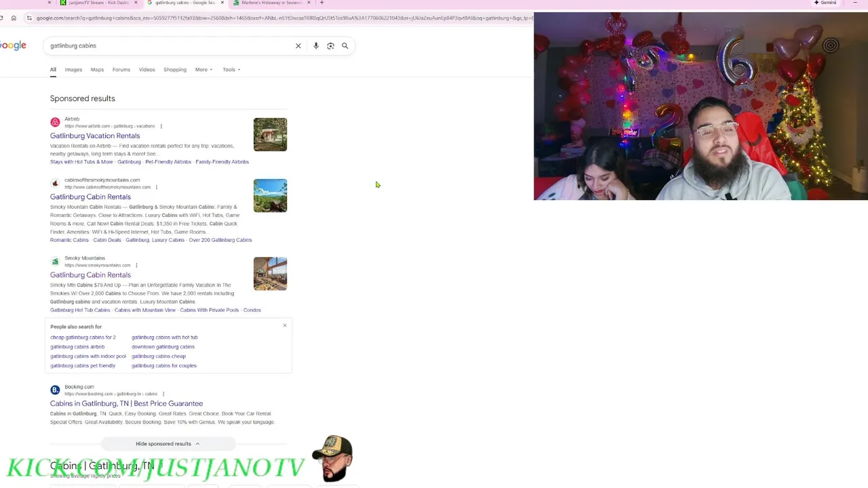Search gatlinburg cabins with indoor pool

88,357
